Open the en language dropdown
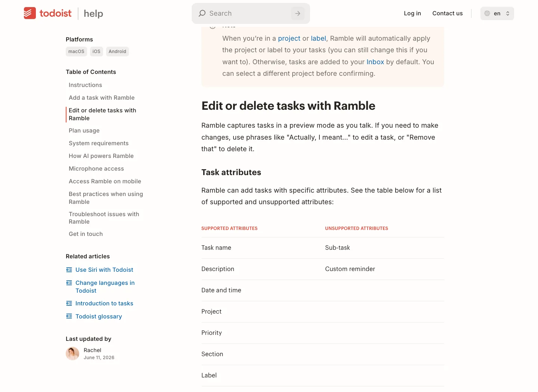The image size is (538, 392). tap(497, 13)
